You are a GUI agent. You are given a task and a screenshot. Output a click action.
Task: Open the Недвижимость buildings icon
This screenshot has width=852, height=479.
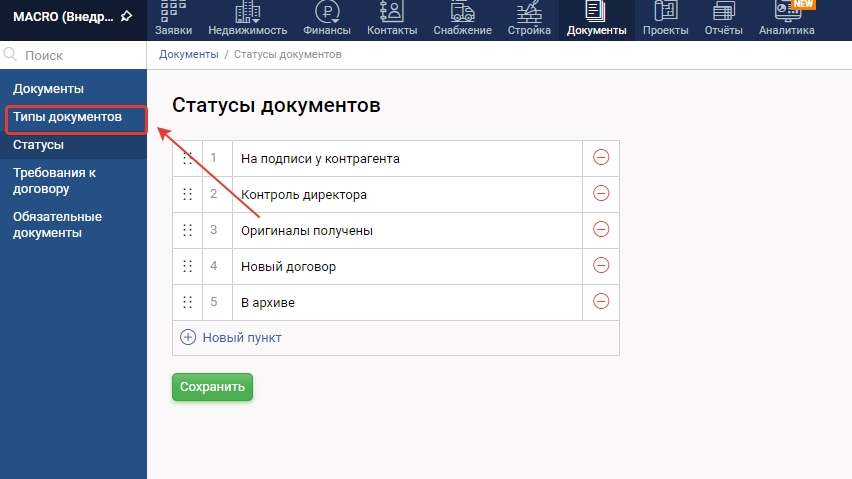(247, 12)
